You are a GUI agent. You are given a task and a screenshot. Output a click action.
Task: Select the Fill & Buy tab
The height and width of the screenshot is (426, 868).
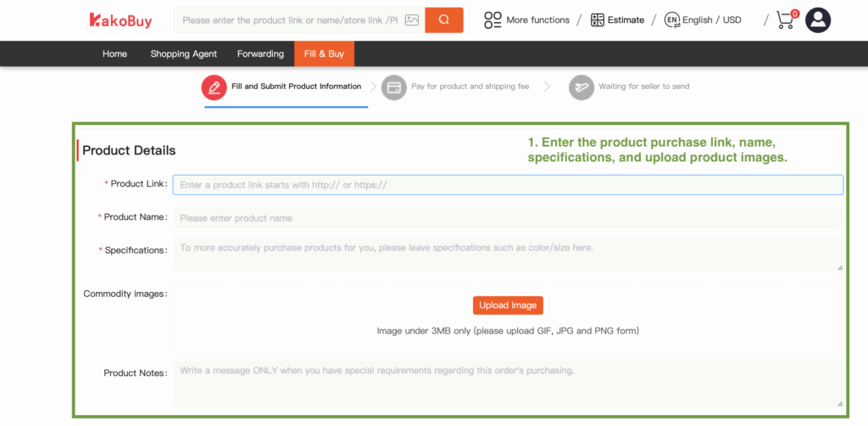pos(325,53)
